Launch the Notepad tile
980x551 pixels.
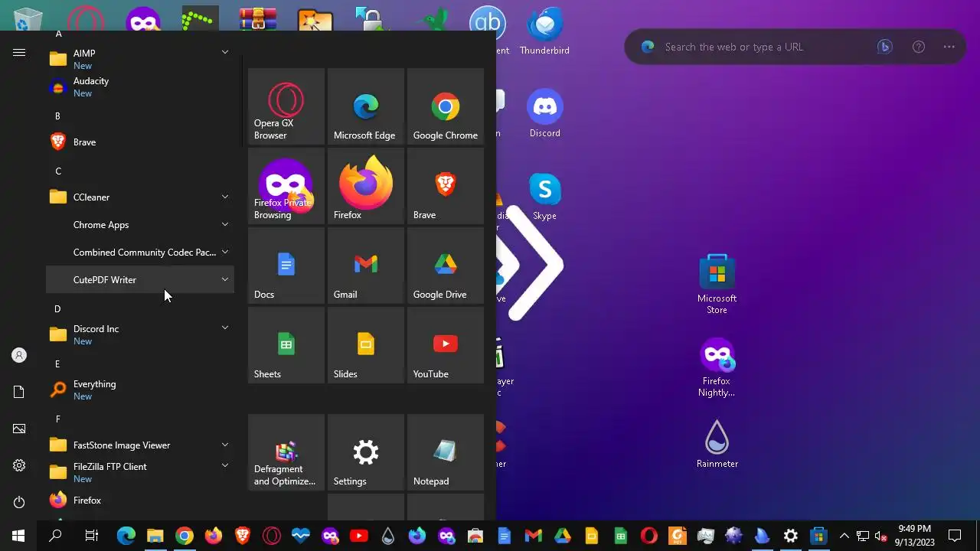(x=446, y=452)
